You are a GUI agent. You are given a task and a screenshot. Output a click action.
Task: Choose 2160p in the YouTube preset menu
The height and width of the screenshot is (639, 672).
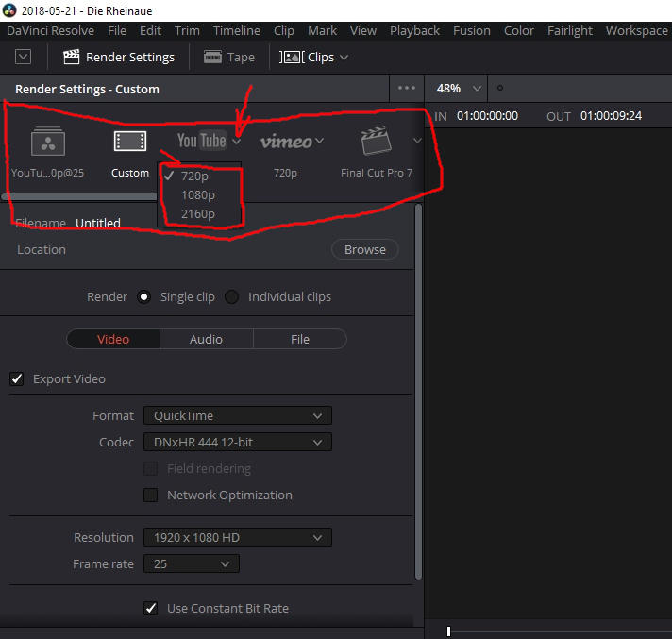pos(200,214)
